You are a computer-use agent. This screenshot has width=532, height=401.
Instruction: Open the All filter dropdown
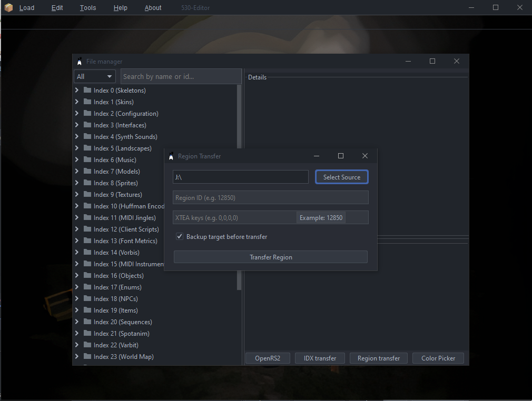tap(95, 76)
